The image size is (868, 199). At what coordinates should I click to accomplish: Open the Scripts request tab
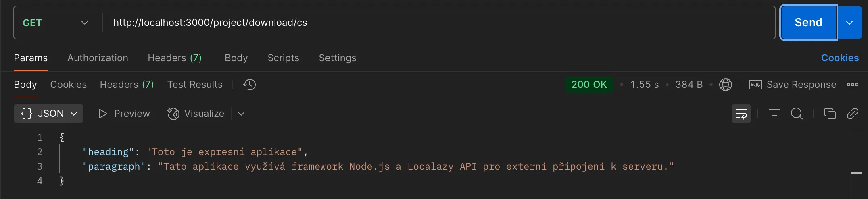click(283, 58)
